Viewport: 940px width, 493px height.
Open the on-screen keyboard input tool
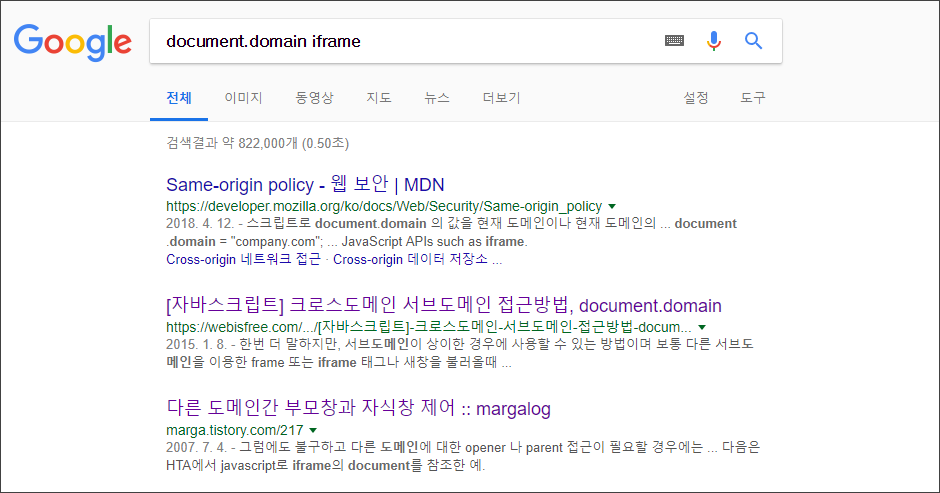(674, 41)
